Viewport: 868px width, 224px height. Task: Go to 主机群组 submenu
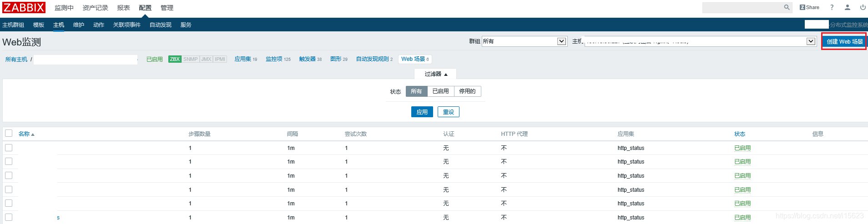(x=13, y=25)
